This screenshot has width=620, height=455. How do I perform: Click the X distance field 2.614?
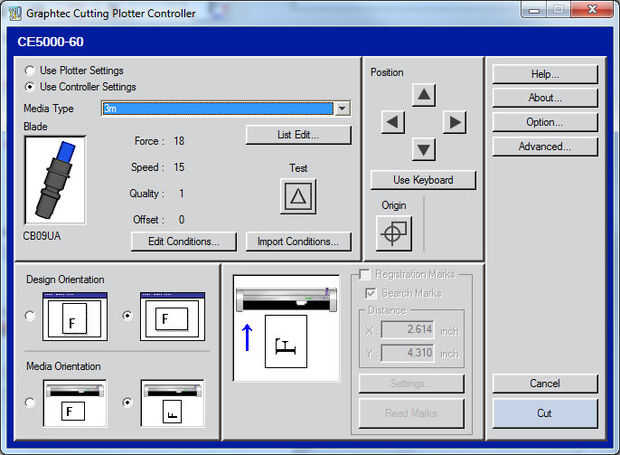(407, 329)
